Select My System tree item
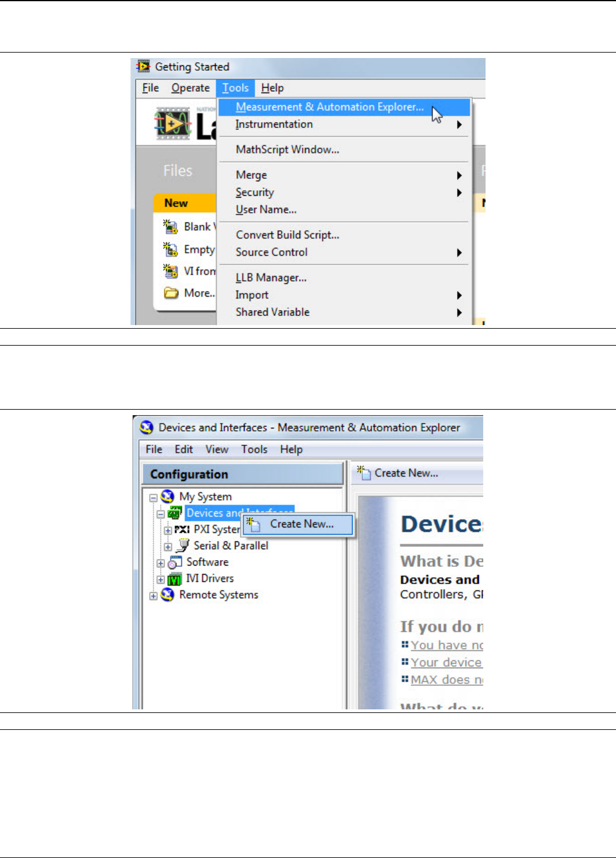Image resolution: width=616 pixels, height=858 pixels. [205, 497]
